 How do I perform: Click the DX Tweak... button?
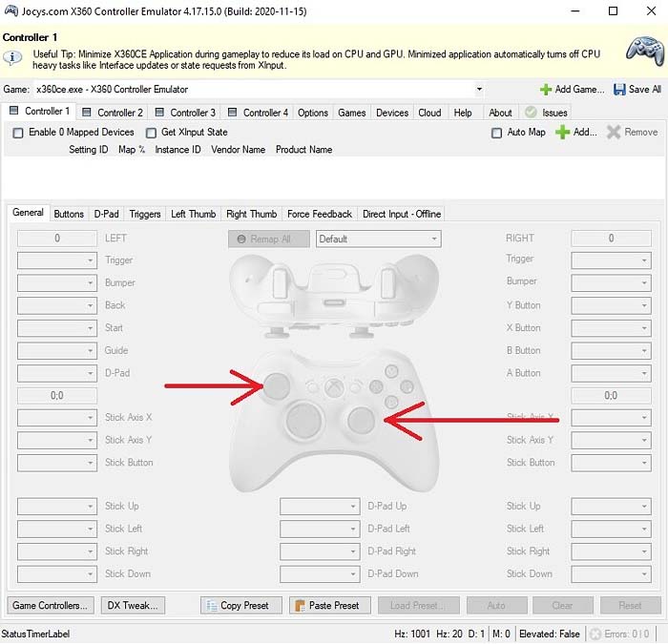(x=133, y=605)
